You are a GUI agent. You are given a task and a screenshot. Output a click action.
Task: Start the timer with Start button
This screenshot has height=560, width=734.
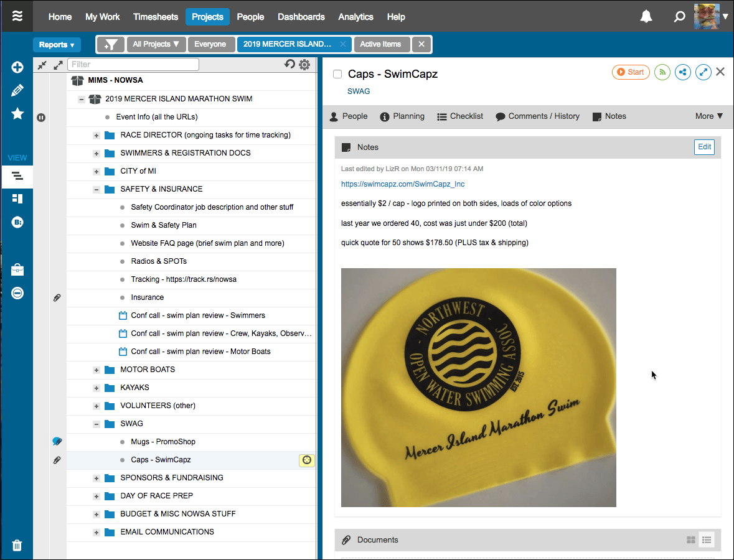pos(631,72)
